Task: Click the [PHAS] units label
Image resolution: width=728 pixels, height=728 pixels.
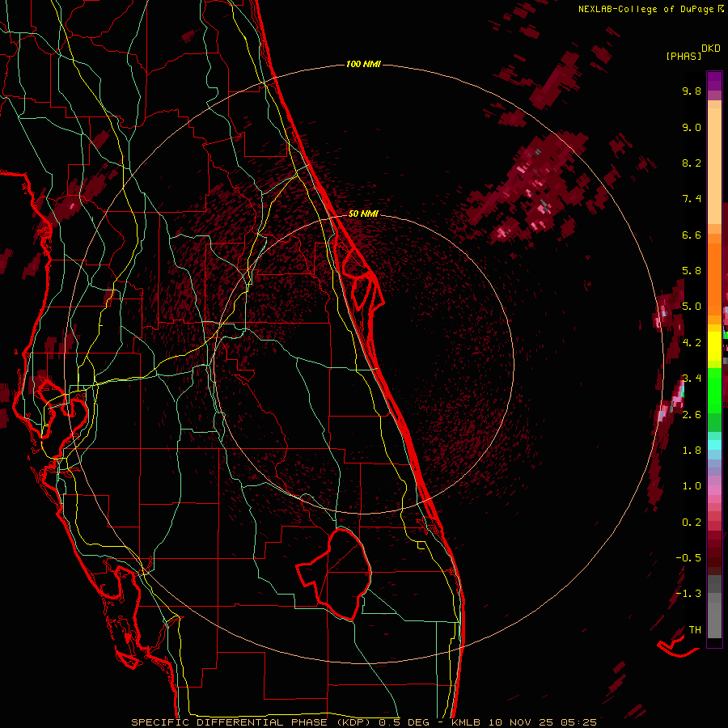Action: (x=684, y=56)
